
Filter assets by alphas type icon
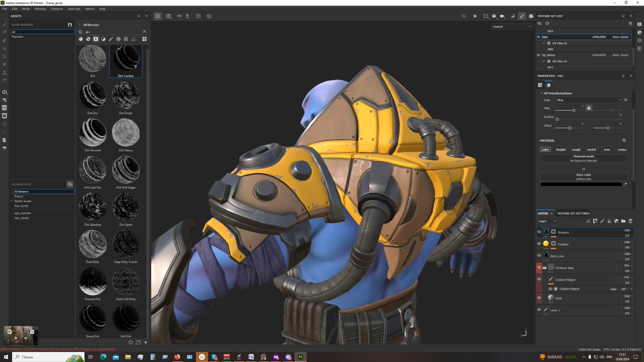[x=119, y=39]
